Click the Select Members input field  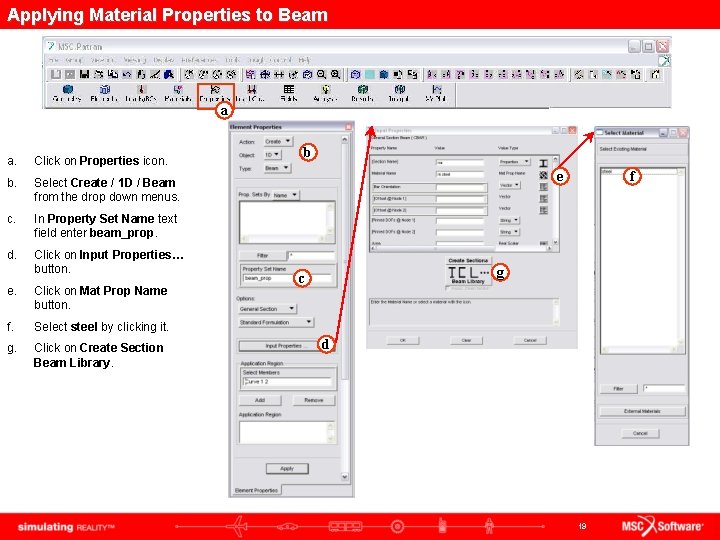tap(287, 382)
